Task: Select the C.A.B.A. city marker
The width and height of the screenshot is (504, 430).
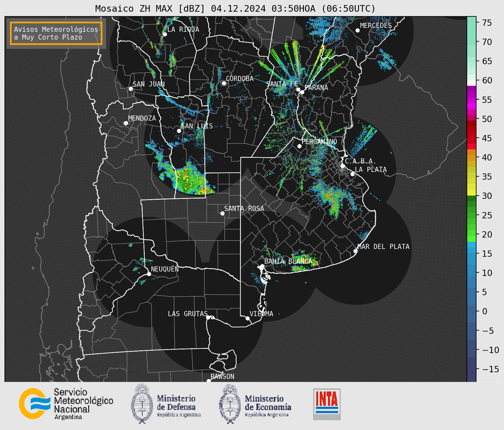Action: pyautogui.click(x=343, y=166)
